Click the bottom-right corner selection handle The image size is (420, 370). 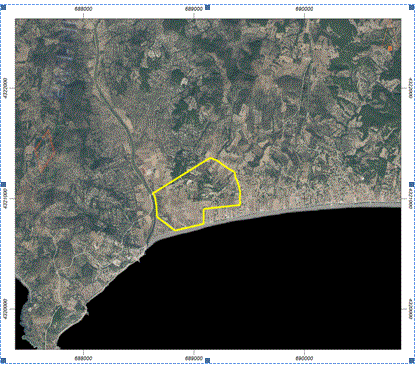412,360
